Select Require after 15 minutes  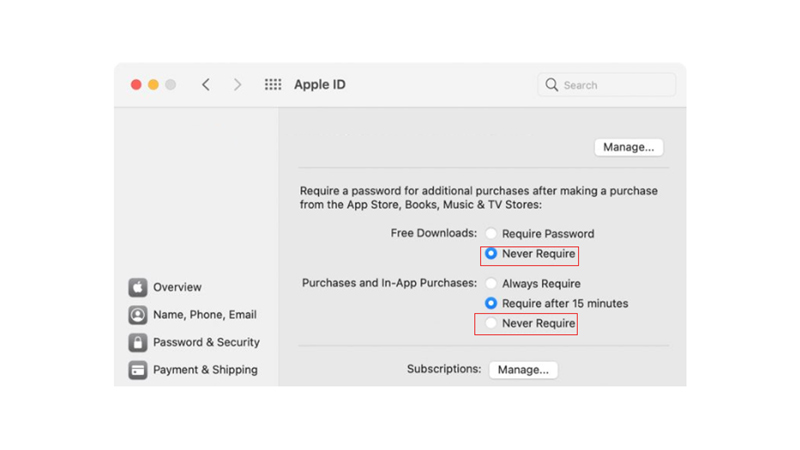(x=491, y=303)
